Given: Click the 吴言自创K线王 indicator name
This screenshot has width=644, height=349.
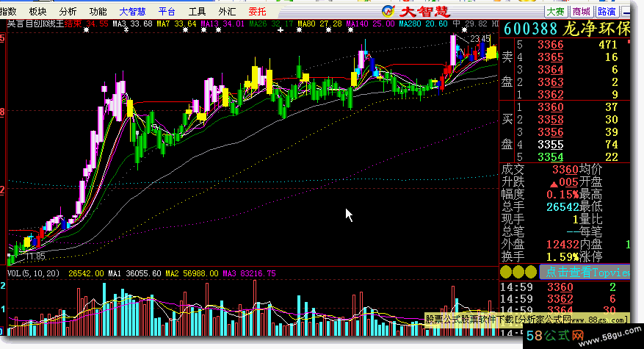Looking at the screenshot, I should (35, 24).
